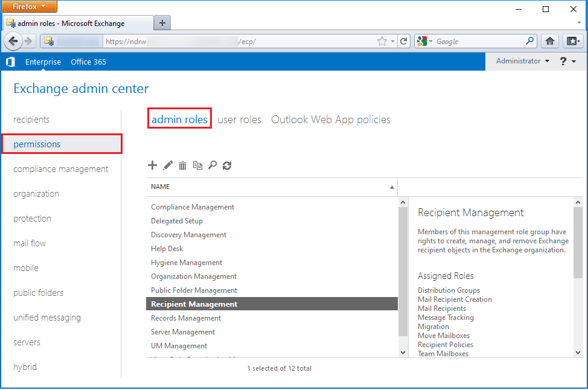The height and width of the screenshot is (390, 588).
Task: Open Outlook Web App policies tab
Action: [331, 120]
